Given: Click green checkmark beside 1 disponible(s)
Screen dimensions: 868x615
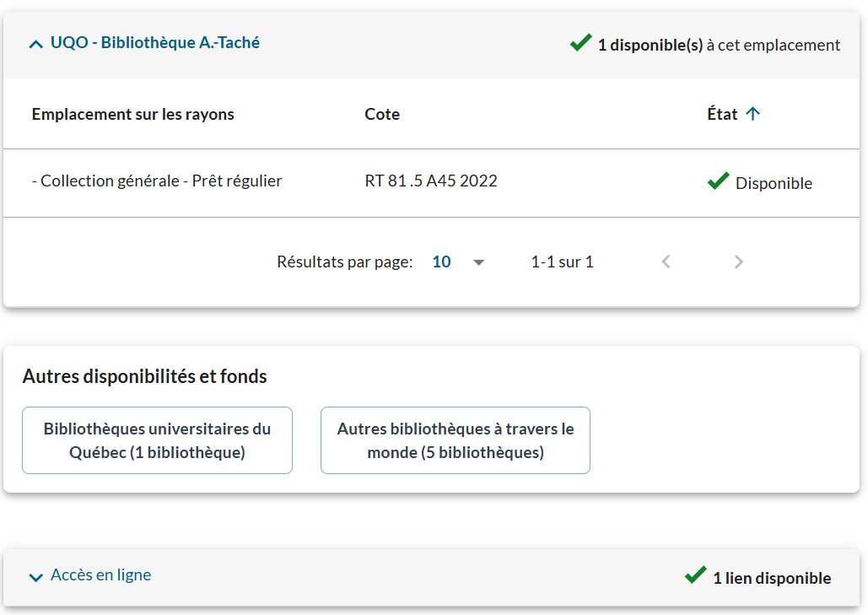Looking at the screenshot, I should click(x=580, y=43).
